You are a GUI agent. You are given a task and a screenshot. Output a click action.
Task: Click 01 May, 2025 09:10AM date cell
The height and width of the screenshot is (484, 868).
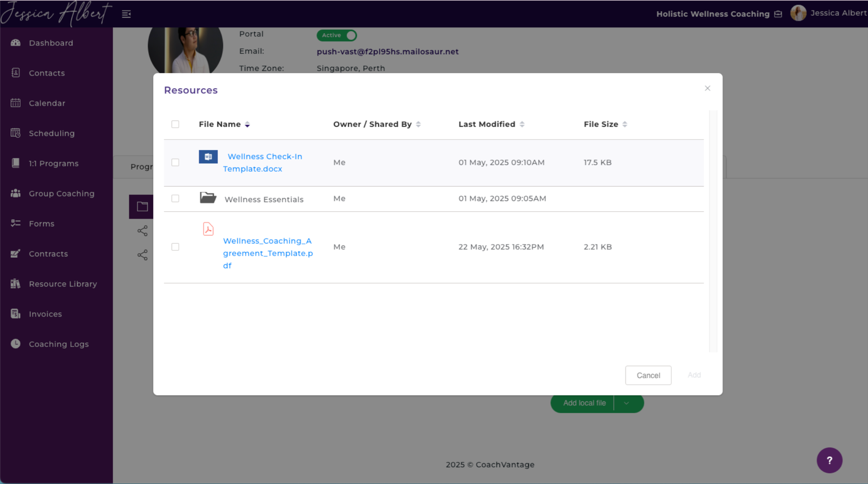tap(502, 162)
